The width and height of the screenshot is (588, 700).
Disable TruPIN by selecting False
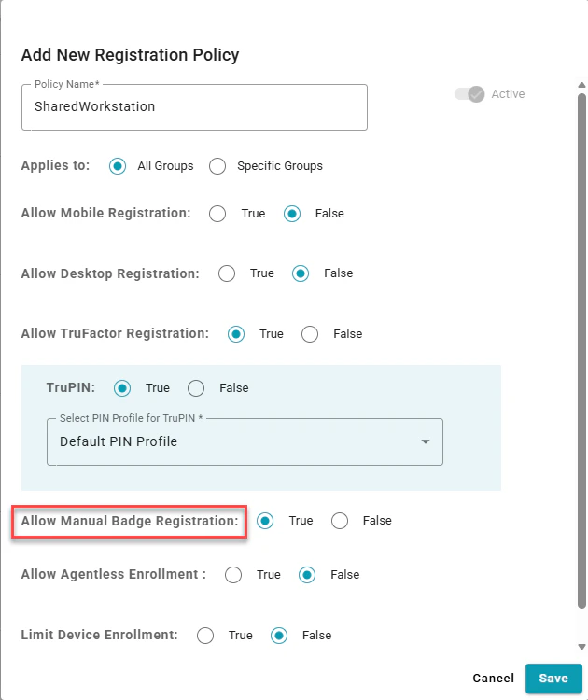click(196, 388)
